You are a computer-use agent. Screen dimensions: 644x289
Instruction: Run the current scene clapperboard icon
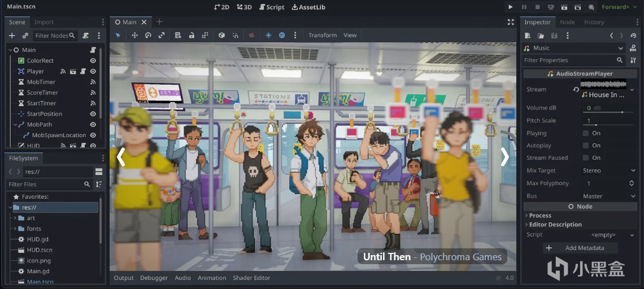coord(564,7)
